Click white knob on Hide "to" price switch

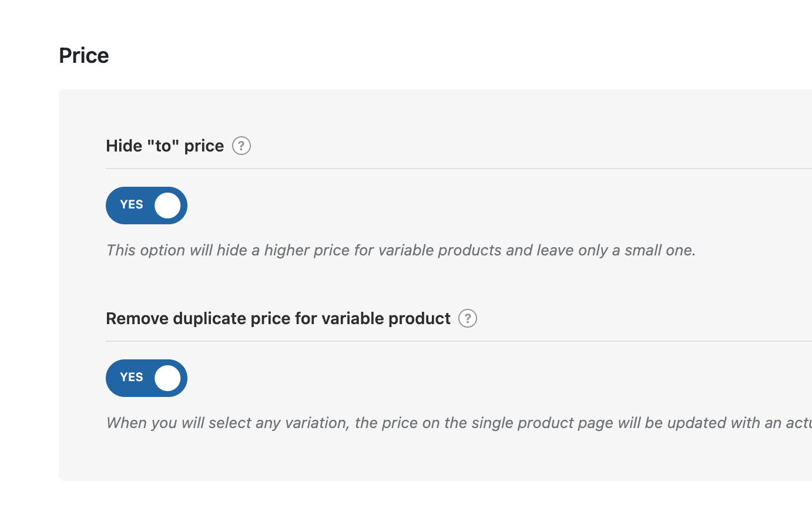(167, 206)
